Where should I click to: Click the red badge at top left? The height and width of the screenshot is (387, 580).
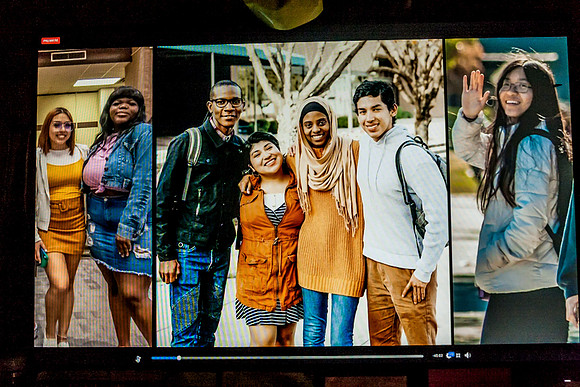coord(51,40)
